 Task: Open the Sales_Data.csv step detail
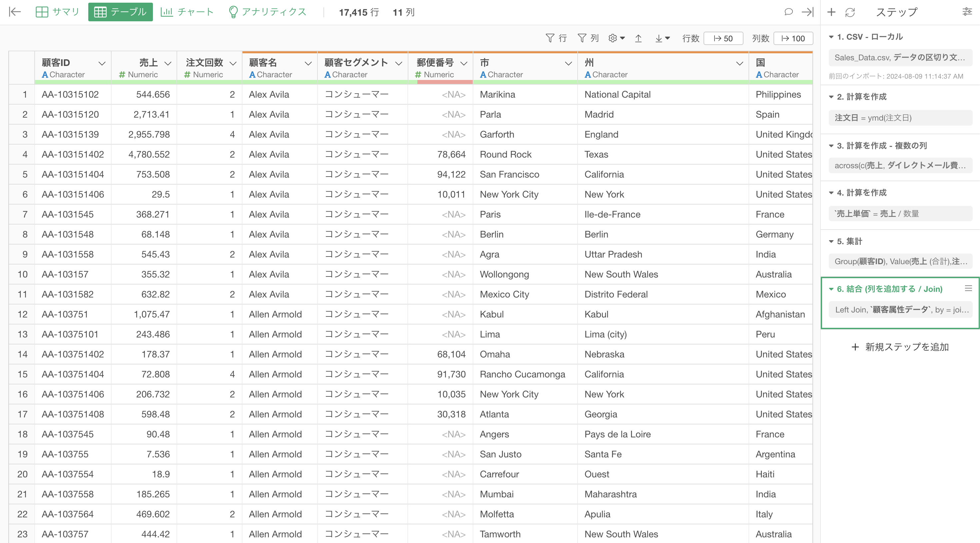click(900, 57)
